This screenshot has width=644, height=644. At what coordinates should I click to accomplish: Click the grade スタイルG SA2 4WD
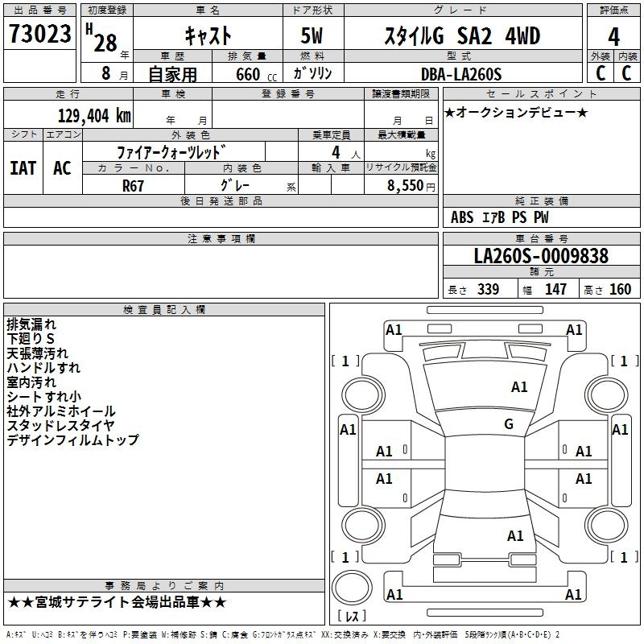click(x=462, y=35)
